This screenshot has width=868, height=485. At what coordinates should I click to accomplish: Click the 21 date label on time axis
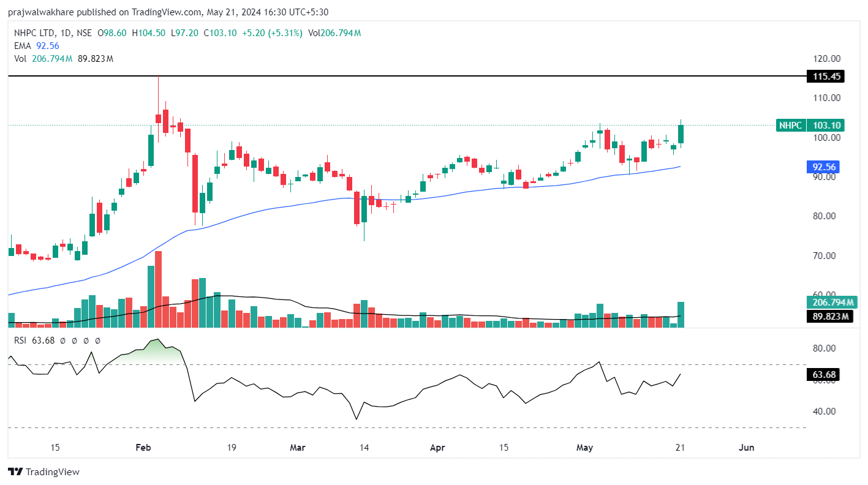tap(680, 448)
